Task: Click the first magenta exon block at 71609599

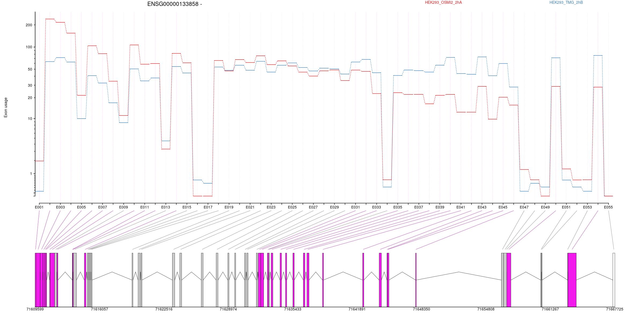Action: (36, 280)
